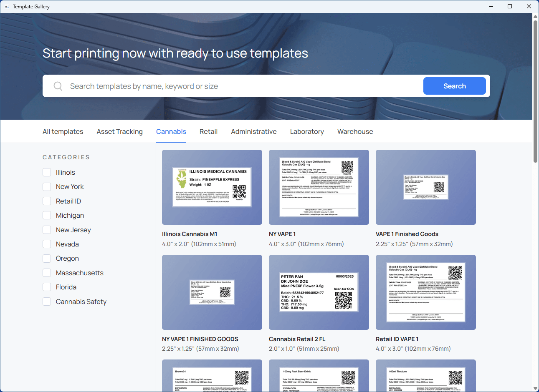Image resolution: width=539 pixels, height=392 pixels.
Task: Select the Laboratory tab
Action: [307, 131]
